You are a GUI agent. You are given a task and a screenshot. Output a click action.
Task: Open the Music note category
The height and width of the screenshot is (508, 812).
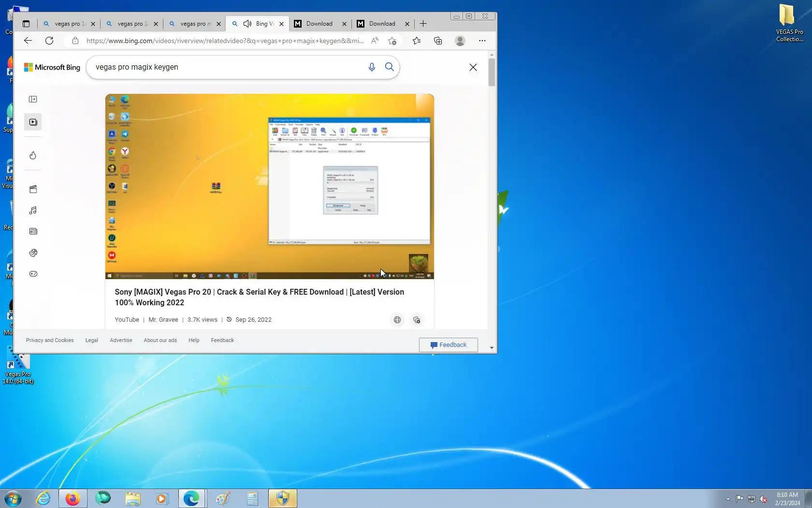coord(33,210)
